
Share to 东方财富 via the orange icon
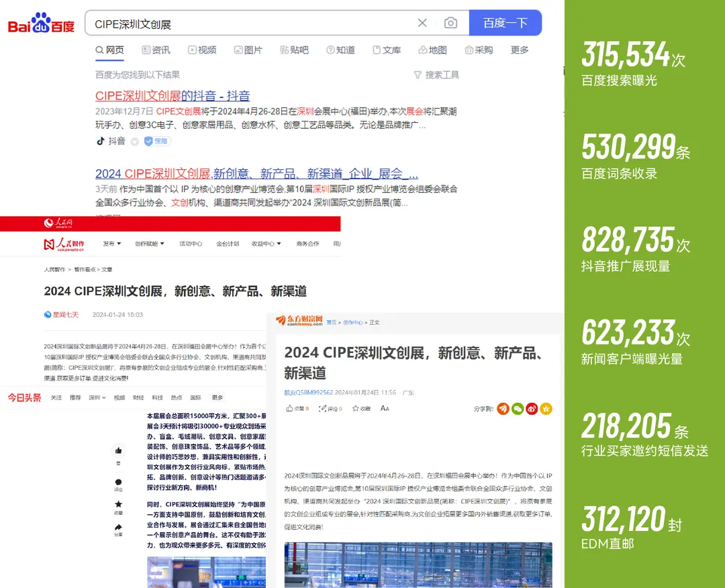503,409
